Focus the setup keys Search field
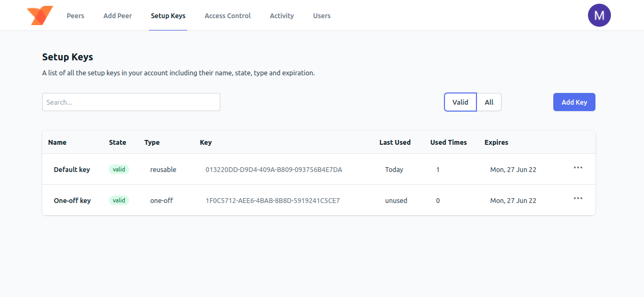The height and width of the screenshot is (297, 644). [x=131, y=102]
